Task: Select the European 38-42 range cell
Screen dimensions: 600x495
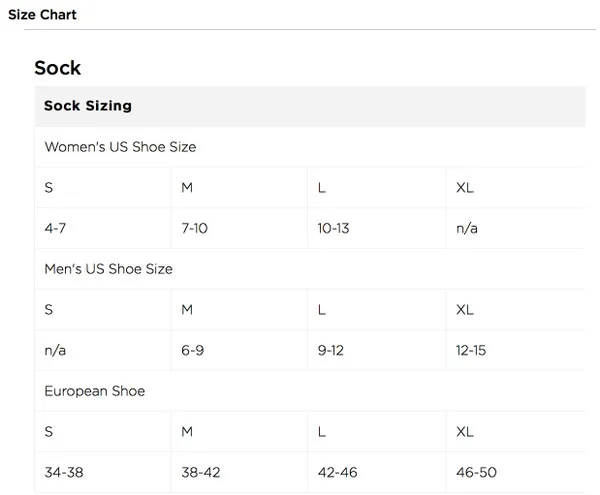Action: [x=240, y=472]
